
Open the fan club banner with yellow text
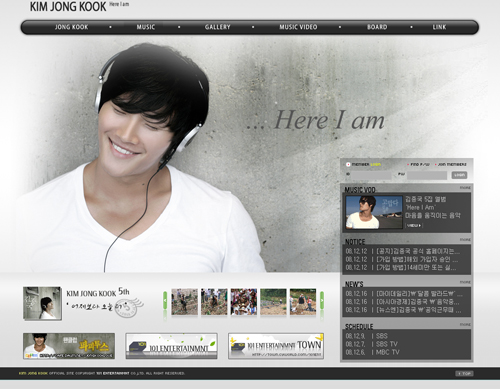click(x=69, y=346)
